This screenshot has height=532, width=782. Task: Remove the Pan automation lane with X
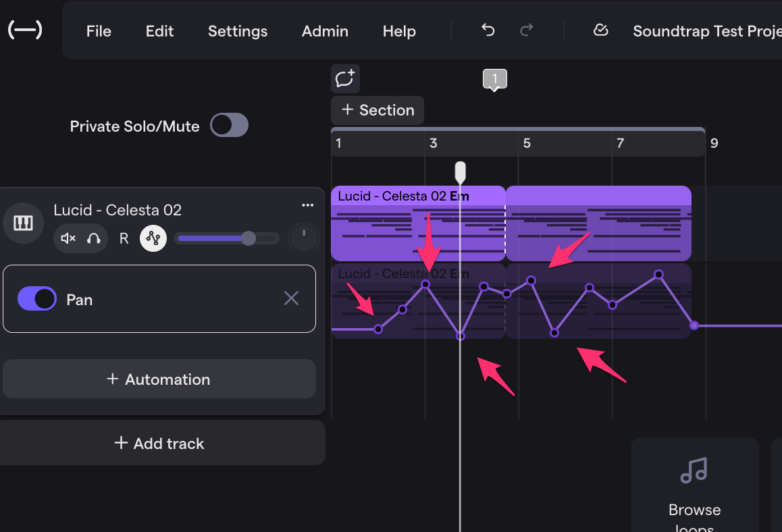[291, 298]
